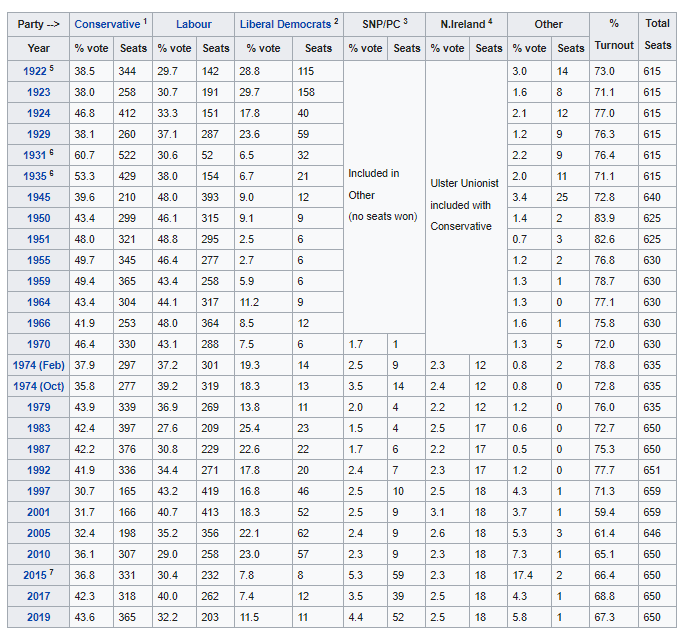The image size is (689, 638).
Task: Click the SNP/PC column header
Action: 384,25
